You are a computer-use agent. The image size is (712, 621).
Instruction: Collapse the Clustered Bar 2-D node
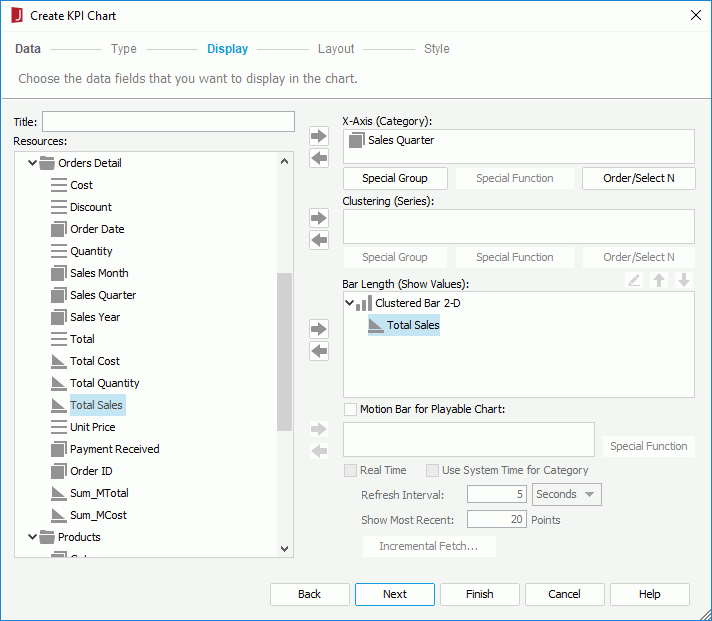coord(349,302)
